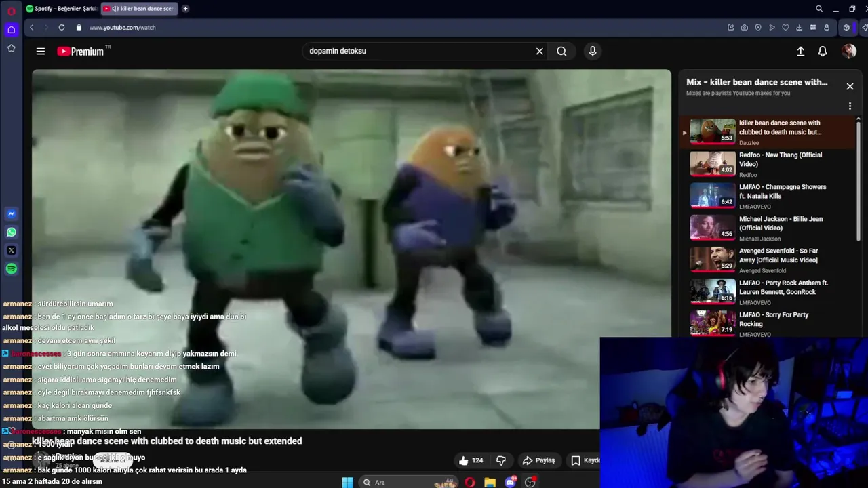Play Michael Jackson - Billie Jean from mix
Screen dimensions: 868x488
coord(768,228)
